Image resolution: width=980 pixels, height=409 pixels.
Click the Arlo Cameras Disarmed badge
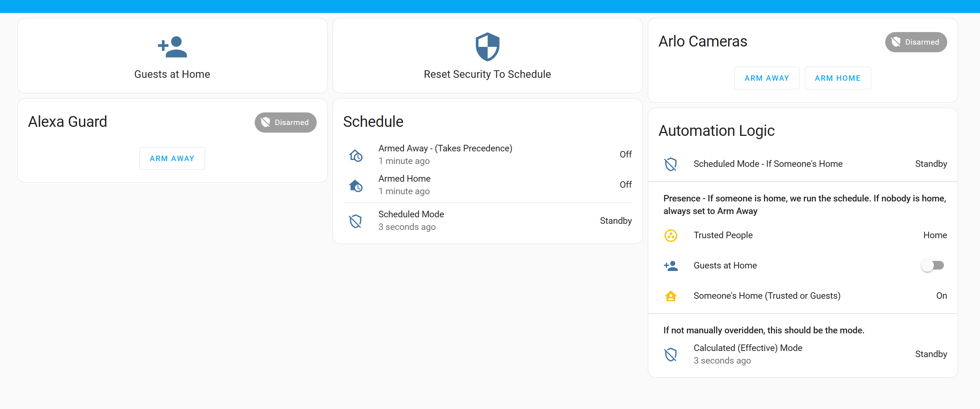point(916,42)
